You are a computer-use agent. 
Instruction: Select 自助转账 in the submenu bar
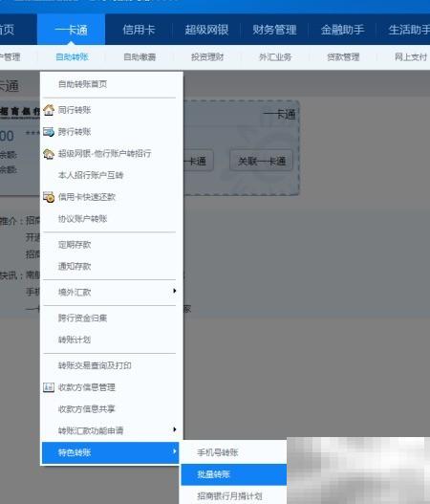72,57
